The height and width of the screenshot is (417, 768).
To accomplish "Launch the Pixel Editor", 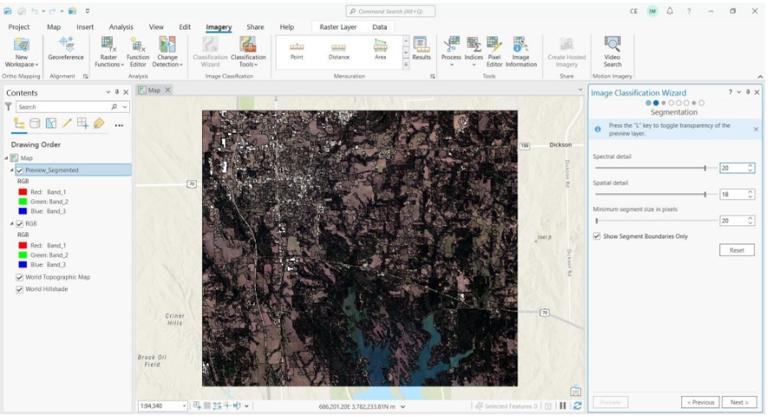I will coord(494,52).
